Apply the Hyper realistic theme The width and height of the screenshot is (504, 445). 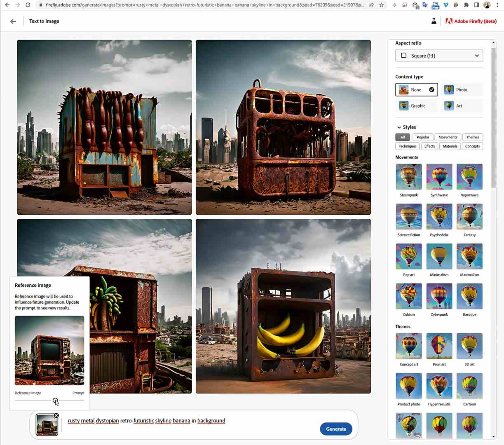(439, 386)
